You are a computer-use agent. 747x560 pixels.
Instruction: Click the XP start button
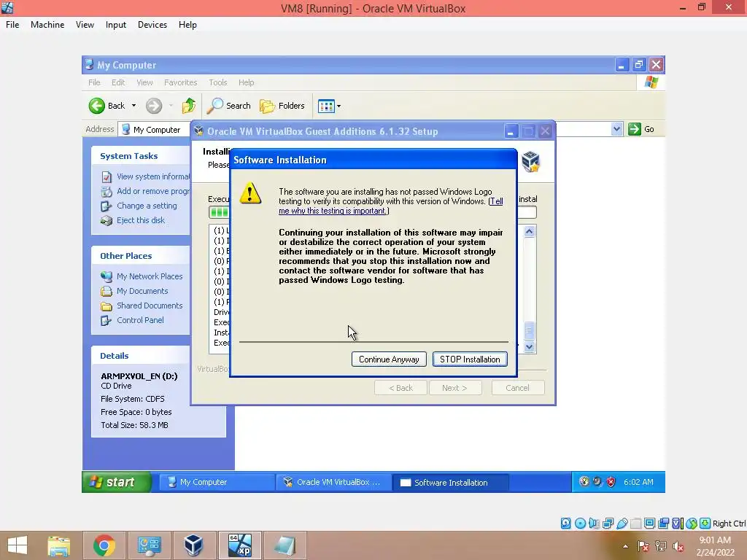(117, 482)
